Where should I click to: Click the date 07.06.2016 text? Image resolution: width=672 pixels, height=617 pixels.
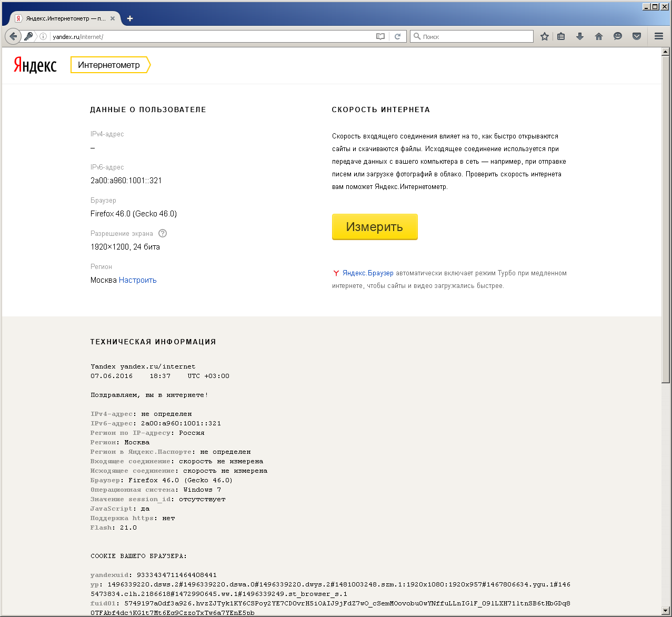click(112, 376)
